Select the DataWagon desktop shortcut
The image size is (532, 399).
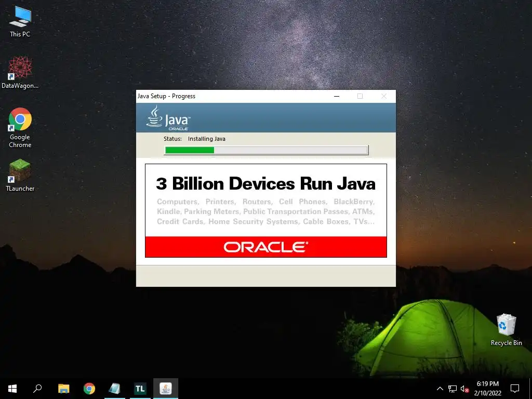coord(20,72)
